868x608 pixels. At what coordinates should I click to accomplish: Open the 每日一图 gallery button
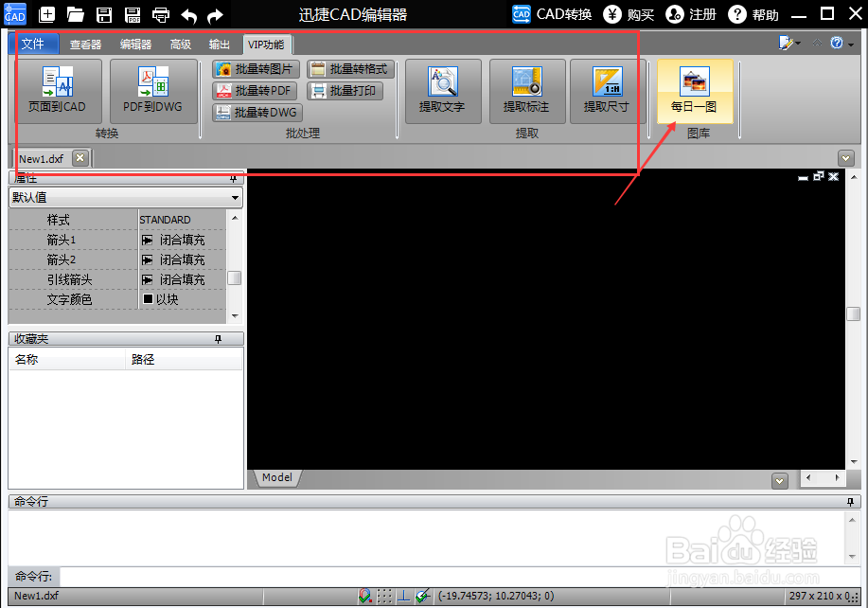[694, 91]
